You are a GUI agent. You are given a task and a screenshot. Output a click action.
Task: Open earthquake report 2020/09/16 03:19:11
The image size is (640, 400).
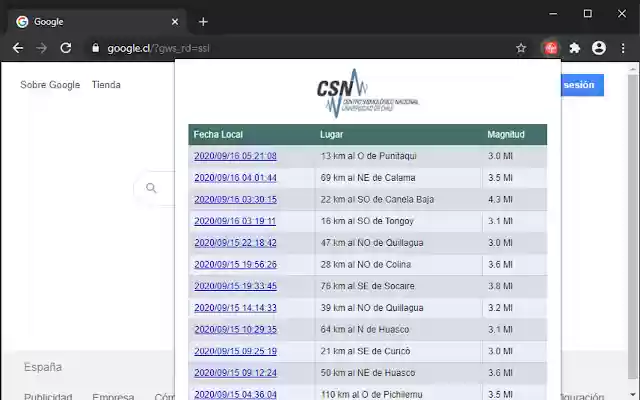tap(235, 221)
